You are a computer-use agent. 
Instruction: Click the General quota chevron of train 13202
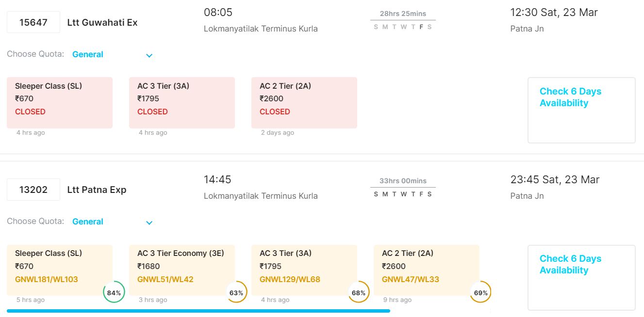click(x=149, y=222)
